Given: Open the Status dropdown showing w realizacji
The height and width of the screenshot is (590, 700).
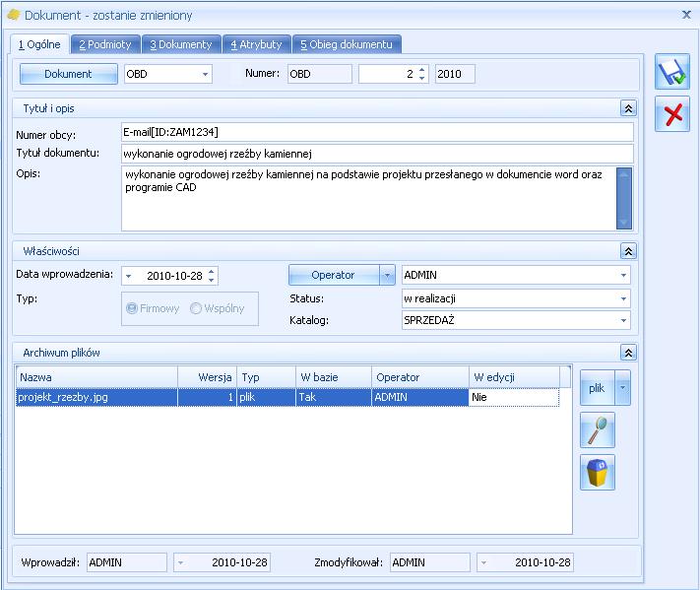Looking at the screenshot, I should tap(623, 298).
